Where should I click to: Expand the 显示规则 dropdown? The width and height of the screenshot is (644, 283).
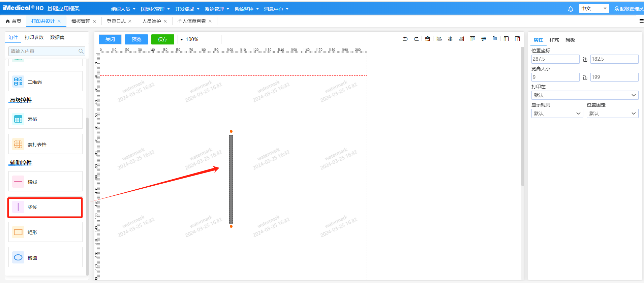[x=557, y=114]
